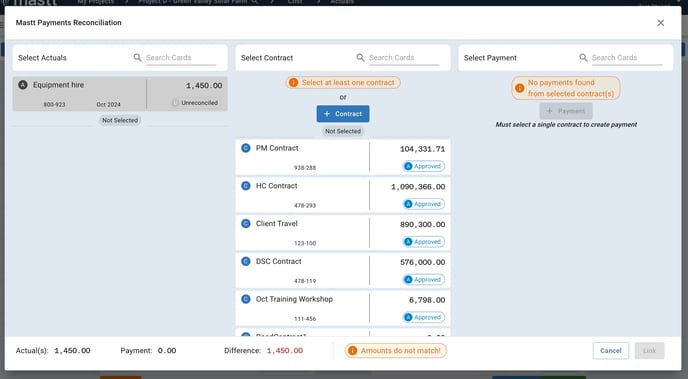Click the Oct Training Workshop circle icon
The height and width of the screenshot is (379, 688).
pos(246,299)
